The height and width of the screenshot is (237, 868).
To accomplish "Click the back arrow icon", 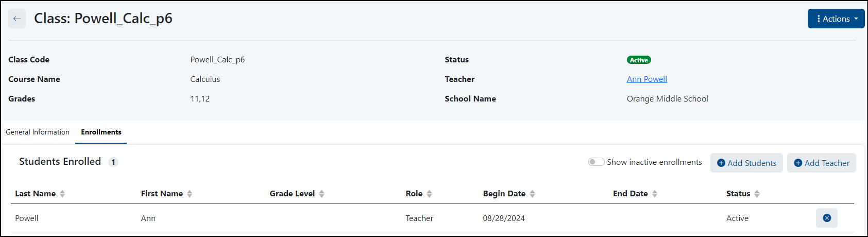I will coord(17,19).
